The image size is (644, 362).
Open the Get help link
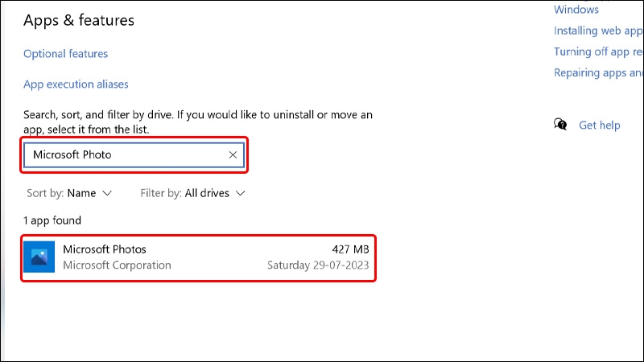(x=599, y=125)
